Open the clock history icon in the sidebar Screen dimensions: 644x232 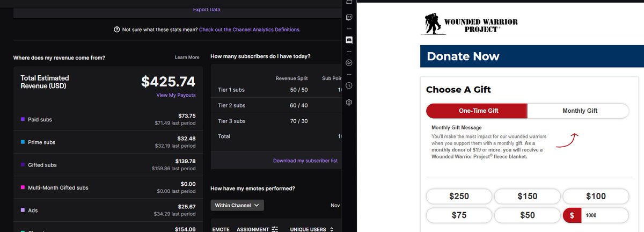pos(349,85)
